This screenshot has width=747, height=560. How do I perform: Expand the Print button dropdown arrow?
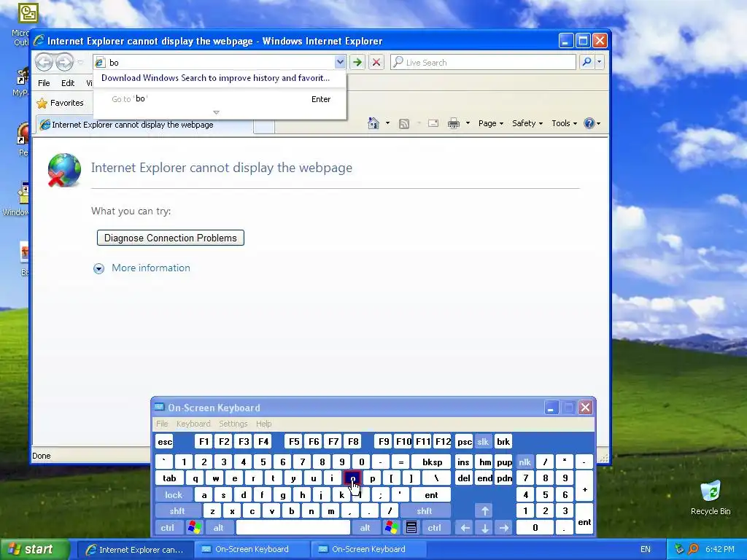(x=468, y=123)
